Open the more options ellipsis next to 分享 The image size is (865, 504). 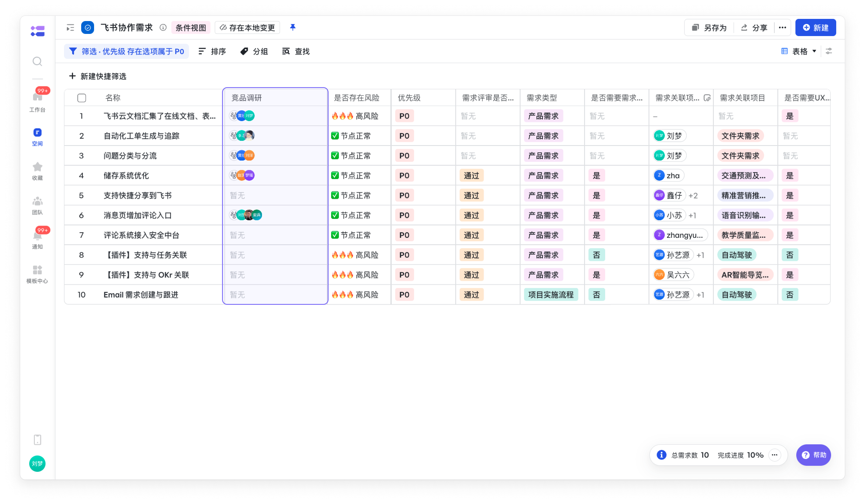tap(782, 27)
